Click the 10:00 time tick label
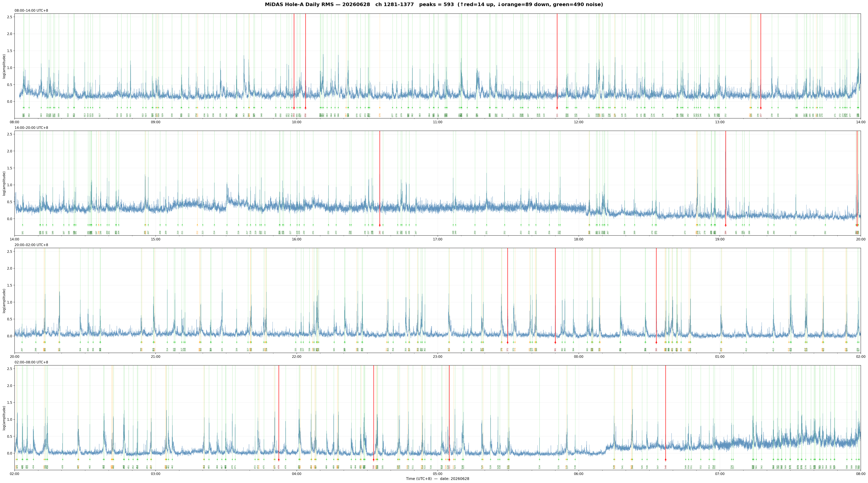The image size is (868, 483). [297, 122]
